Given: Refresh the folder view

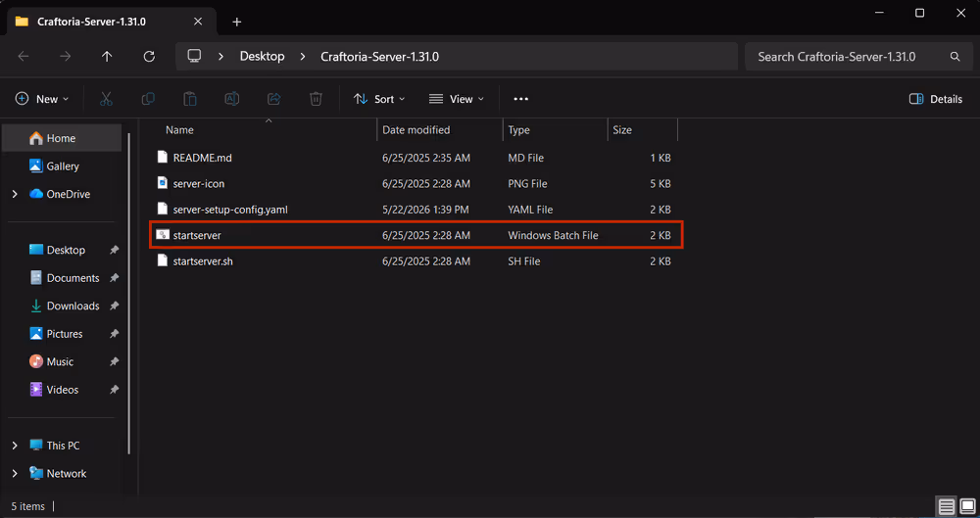Looking at the screenshot, I should (149, 56).
